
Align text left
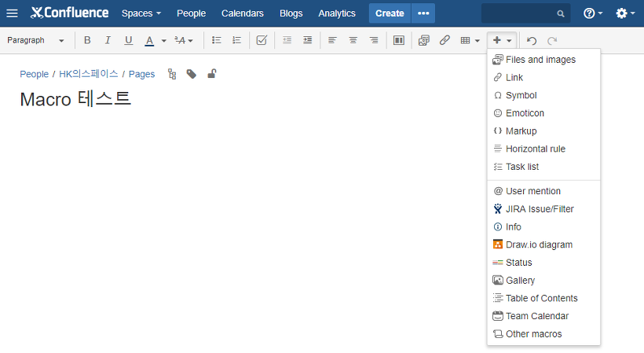(332, 40)
